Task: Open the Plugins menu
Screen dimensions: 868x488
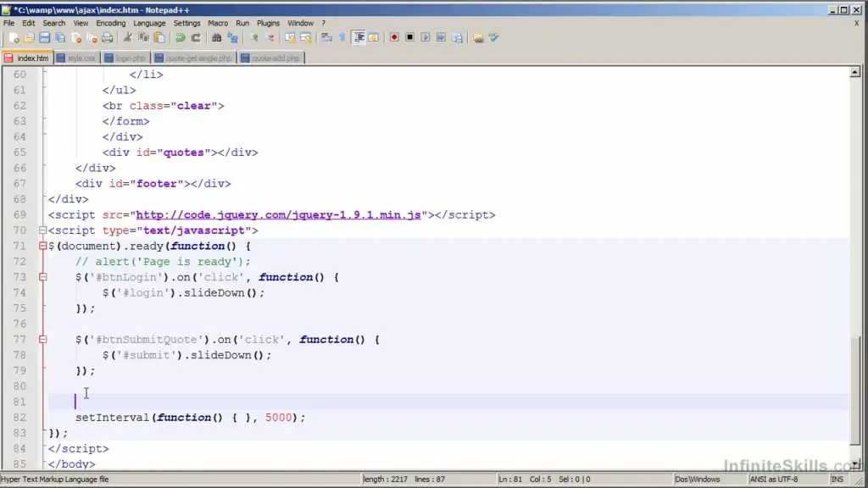Action: (269, 23)
